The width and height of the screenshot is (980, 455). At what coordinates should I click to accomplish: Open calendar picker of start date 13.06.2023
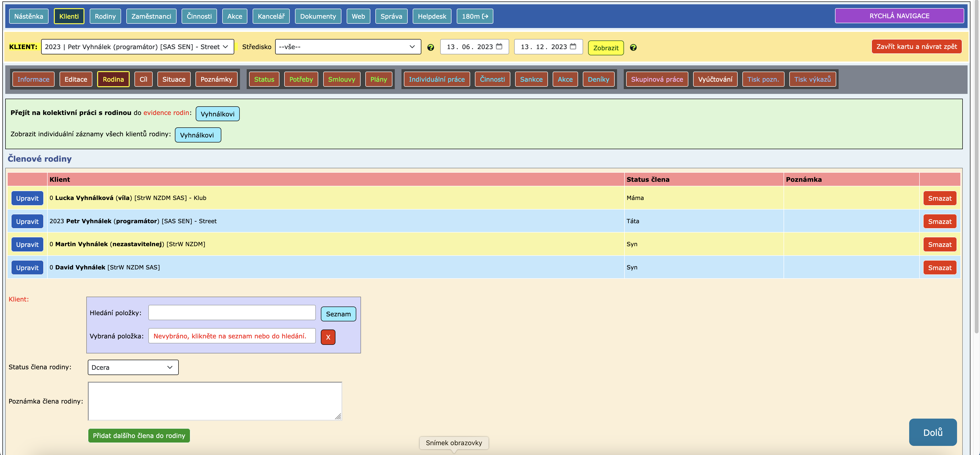(499, 46)
